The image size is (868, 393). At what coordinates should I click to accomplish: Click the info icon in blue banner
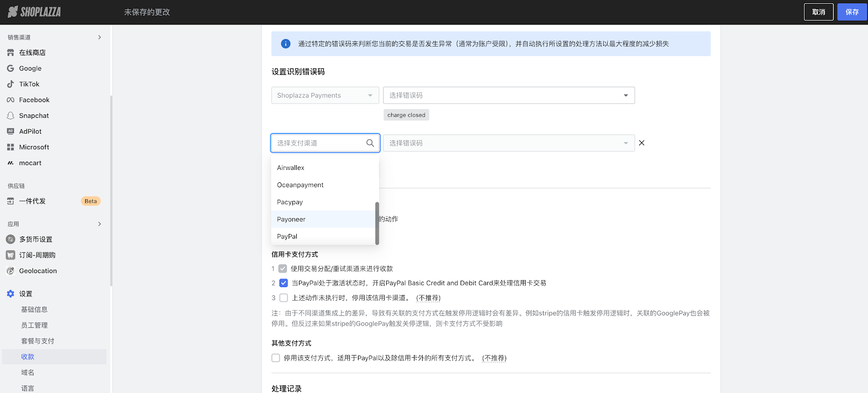click(285, 44)
